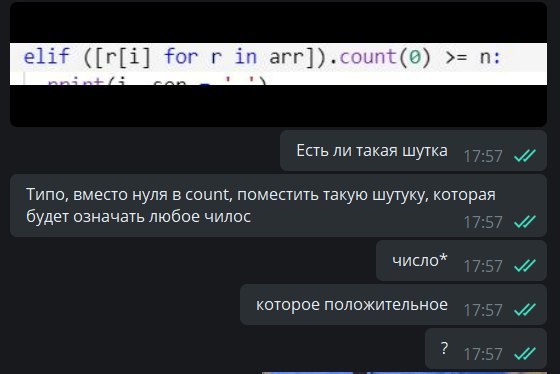The width and height of the screenshot is (560, 374).
Task: Click 17:57 timestamp of 'Есть ли такая шутка'
Action: click(483, 156)
